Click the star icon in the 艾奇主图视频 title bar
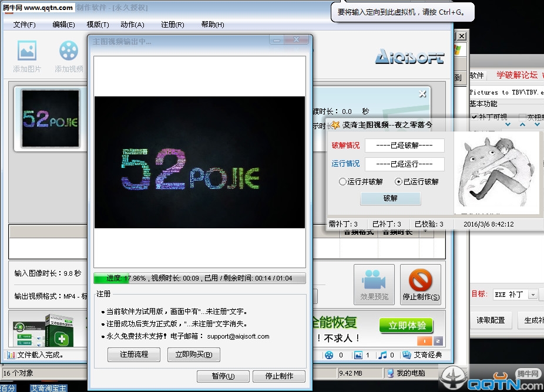This screenshot has height=392, width=544. tap(335, 125)
